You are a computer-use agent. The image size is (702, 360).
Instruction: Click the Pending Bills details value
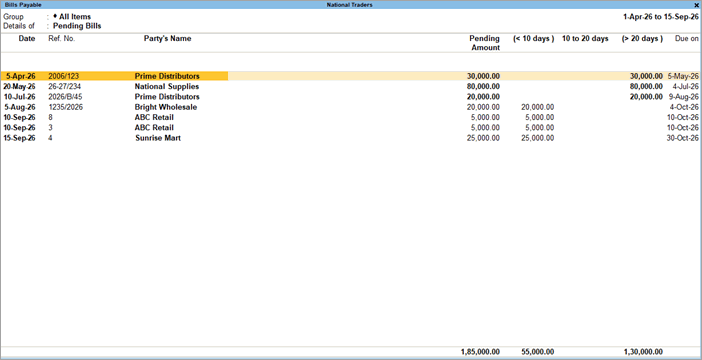click(x=77, y=26)
